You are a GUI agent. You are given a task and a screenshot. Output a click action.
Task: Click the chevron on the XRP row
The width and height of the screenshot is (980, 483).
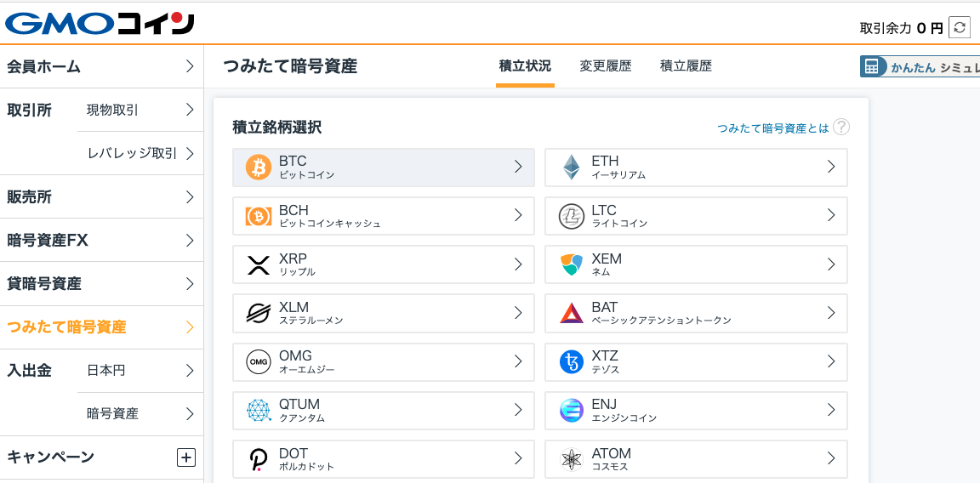coord(517,264)
